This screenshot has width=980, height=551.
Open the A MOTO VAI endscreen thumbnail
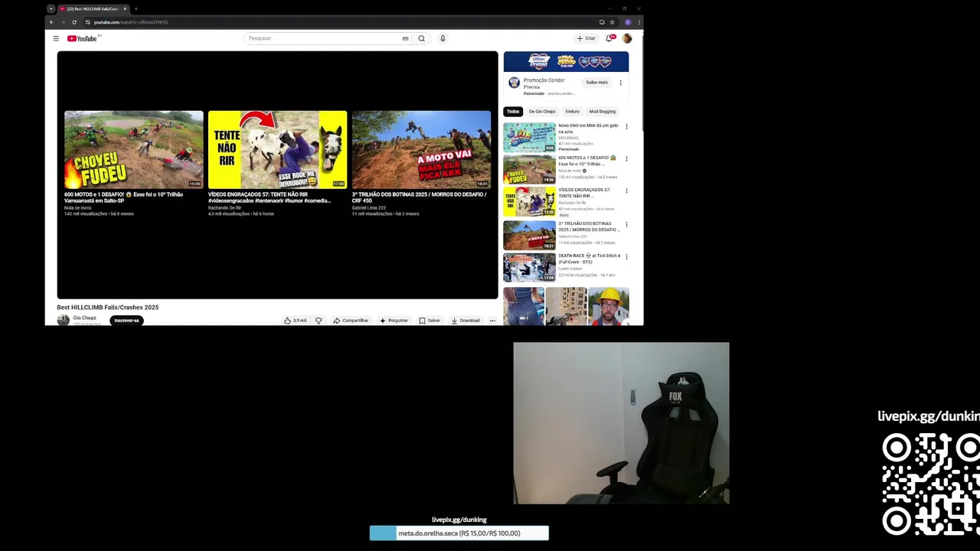point(421,149)
